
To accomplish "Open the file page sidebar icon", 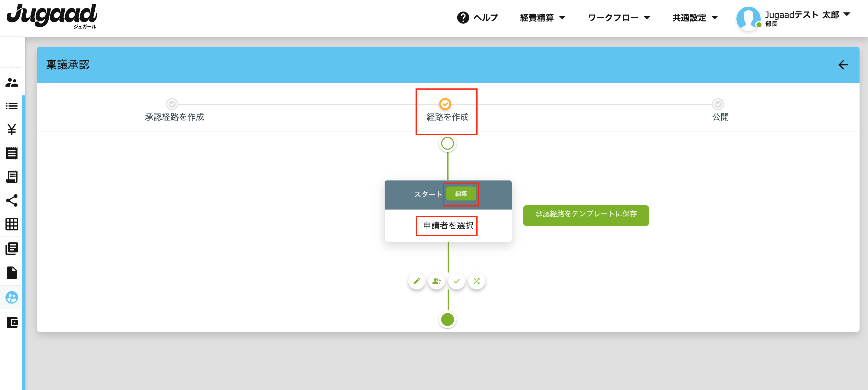I will pos(12,273).
